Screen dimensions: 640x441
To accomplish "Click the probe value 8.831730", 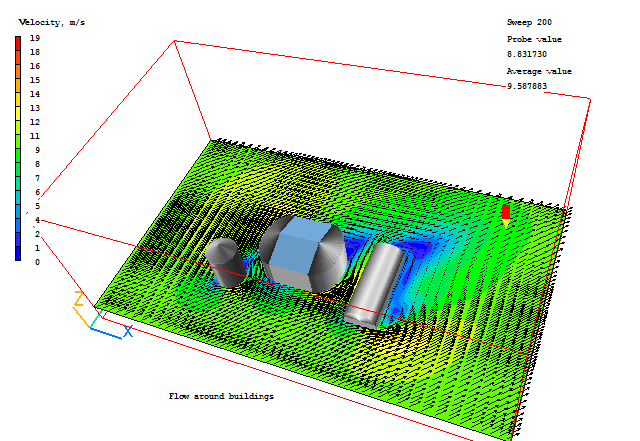I will [527, 54].
